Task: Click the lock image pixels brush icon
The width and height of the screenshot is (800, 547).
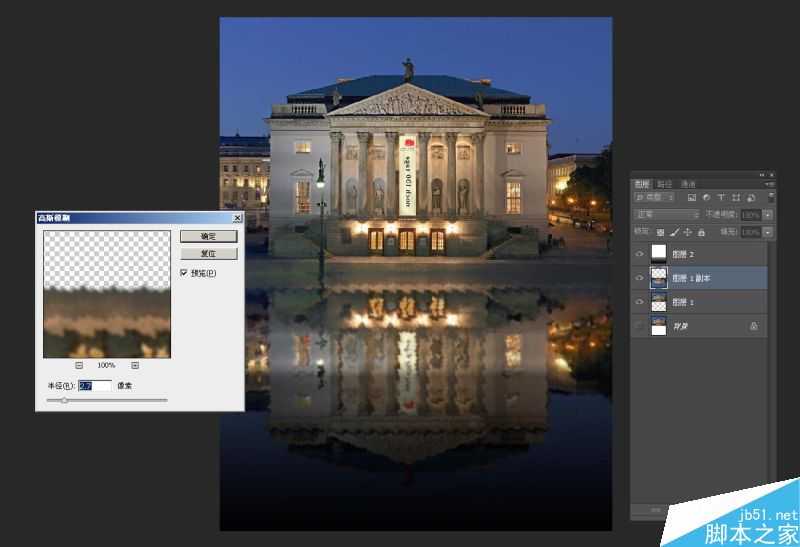Action: [x=674, y=232]
